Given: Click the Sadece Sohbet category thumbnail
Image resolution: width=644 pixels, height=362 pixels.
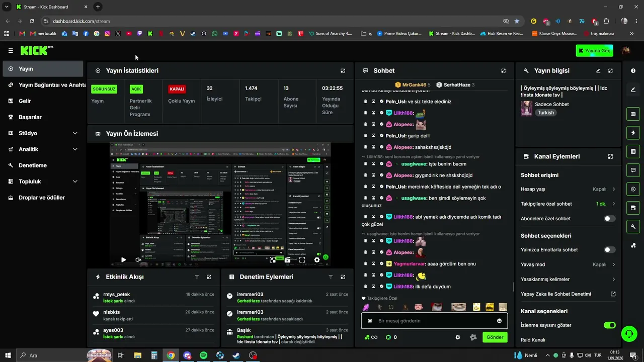Looking at the screenshot, I should [x=526, y=108].
